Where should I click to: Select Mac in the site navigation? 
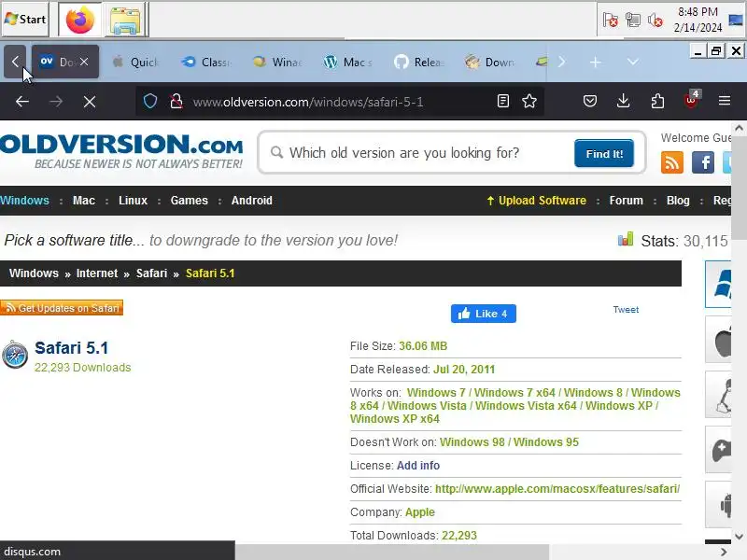84,201
